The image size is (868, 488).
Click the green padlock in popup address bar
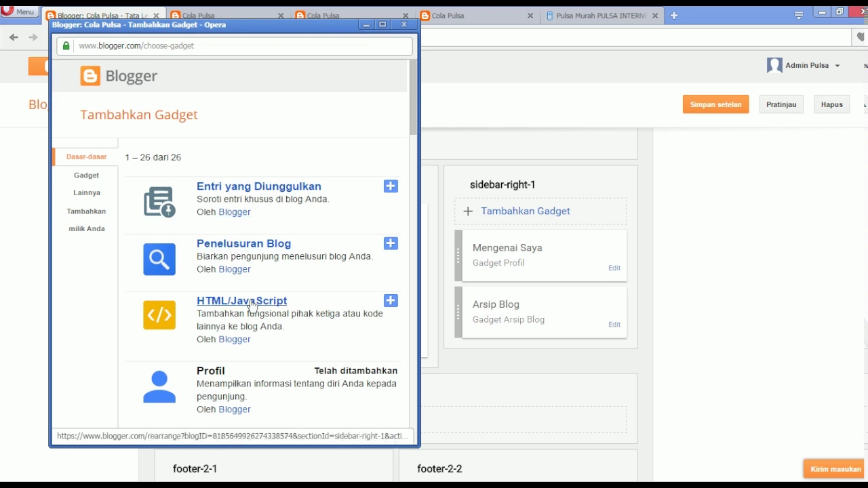point(66,46)
